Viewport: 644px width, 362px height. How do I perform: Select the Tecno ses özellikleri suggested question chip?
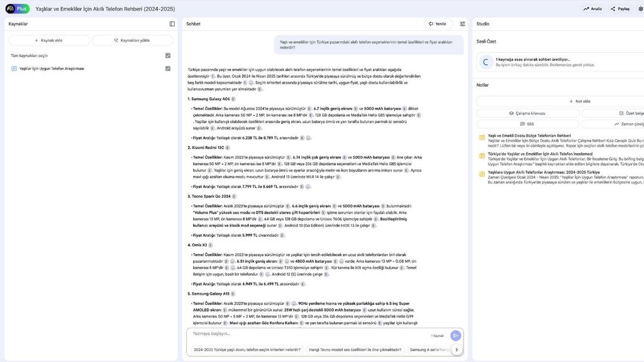356,348
